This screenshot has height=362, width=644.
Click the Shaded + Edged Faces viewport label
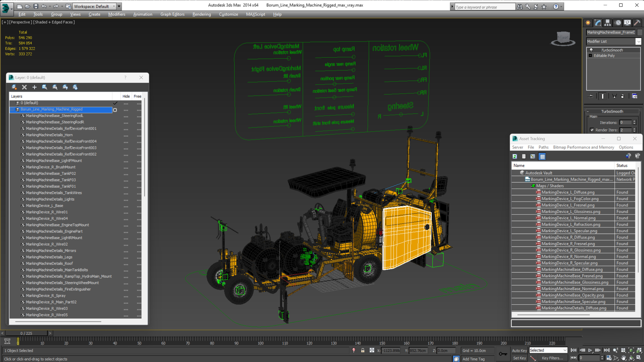tap(54, 22)
